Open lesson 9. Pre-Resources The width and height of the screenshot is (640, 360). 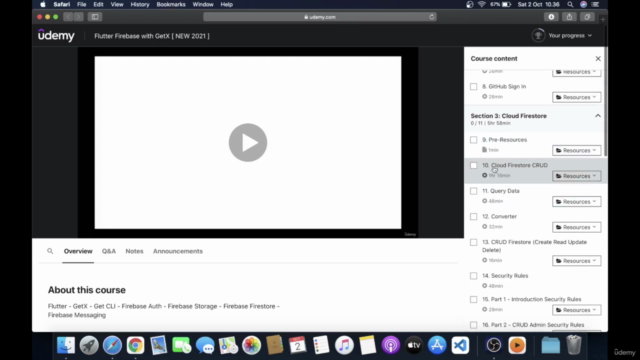(x=504, y=140)
